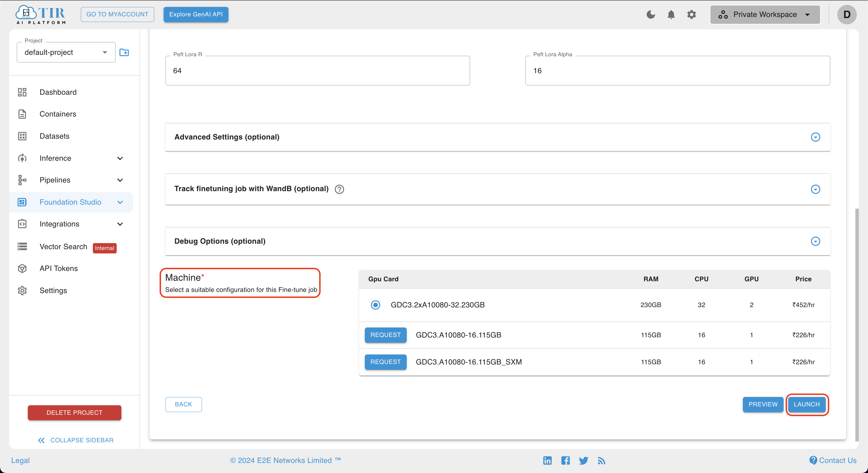Image resolution: width=868 pixels, height=473 pixels.
Task: Expand the Inference menu chevron
Action: point(120,158)
